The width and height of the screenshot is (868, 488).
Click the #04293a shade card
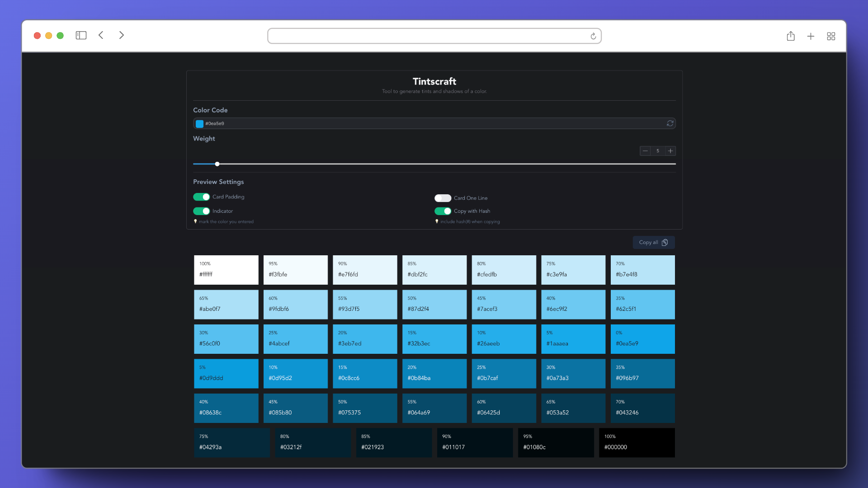(232, 443)
